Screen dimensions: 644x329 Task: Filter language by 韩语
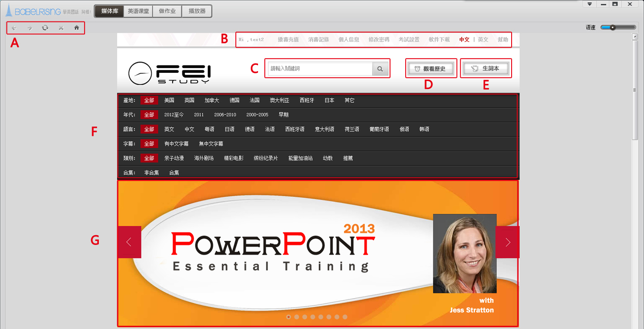click(424, 129)
